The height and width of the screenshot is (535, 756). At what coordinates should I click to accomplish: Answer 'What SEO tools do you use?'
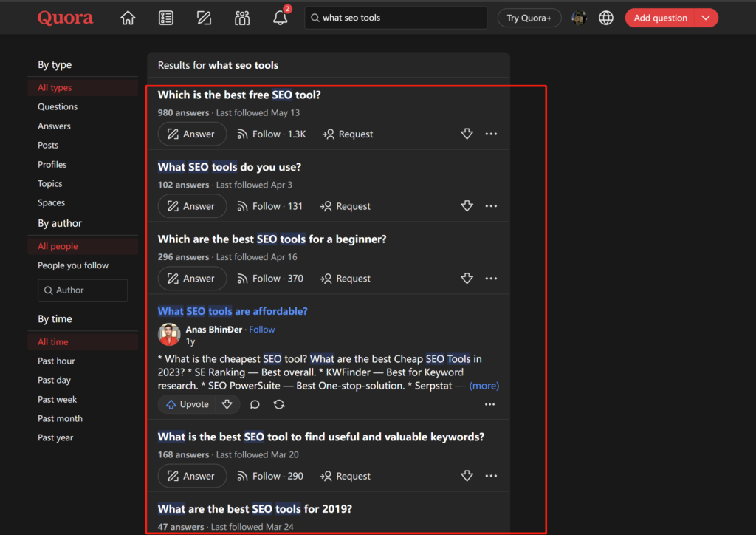point(192,206)
